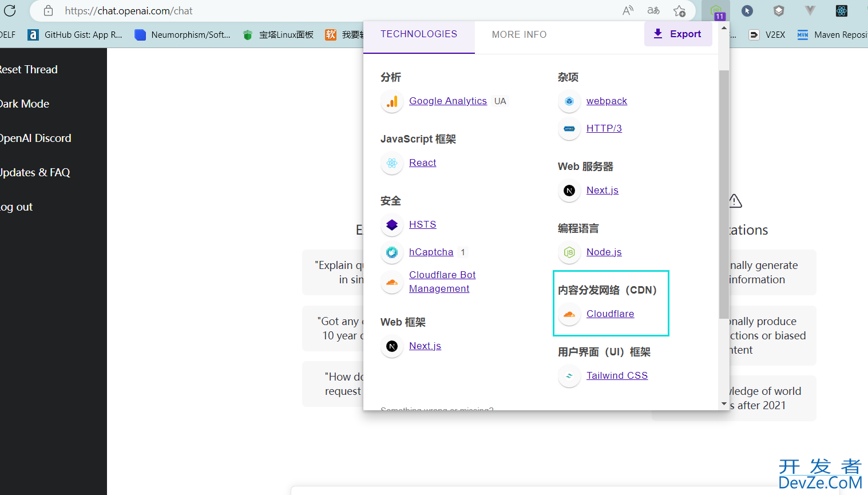The width and height of the screenshot is (868, 495).
Task: Click the 用户界面 (UI) 框架 heading
Action: (604, 352)
